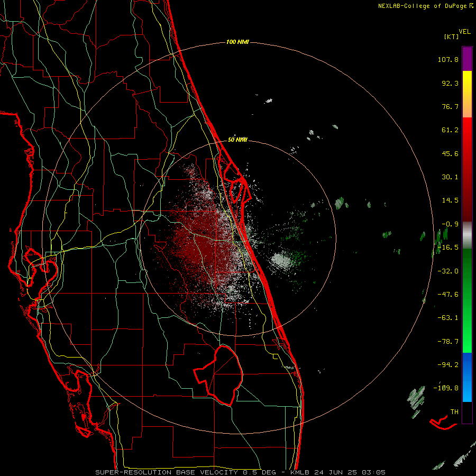The width and height of the screenshot is (476, 476).
Task: Click the VEL legend title
Action: click(x=464, y=32)
